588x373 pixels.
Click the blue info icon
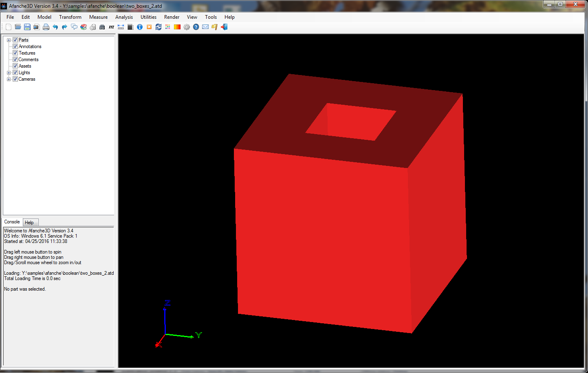pyautogui.click(x=140, y=27)
